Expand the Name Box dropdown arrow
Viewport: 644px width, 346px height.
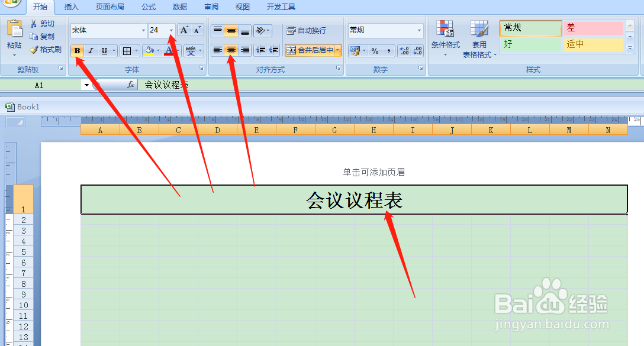click(86, 85)
